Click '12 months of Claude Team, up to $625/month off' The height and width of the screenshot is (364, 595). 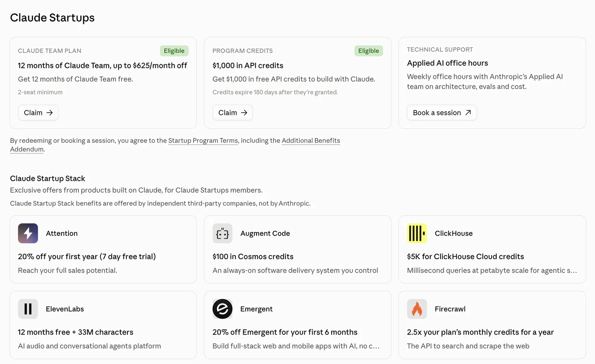tap(102, 65)
